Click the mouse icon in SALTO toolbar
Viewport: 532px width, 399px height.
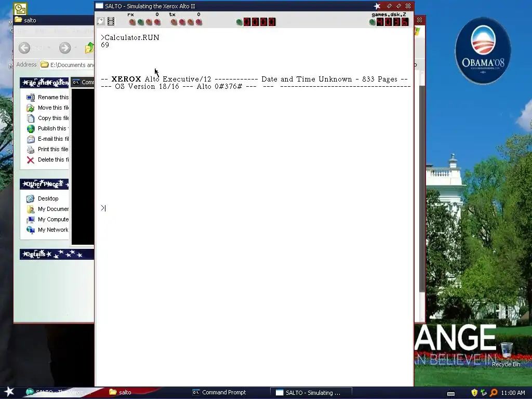pyautogui.click(x=100, y=21)
